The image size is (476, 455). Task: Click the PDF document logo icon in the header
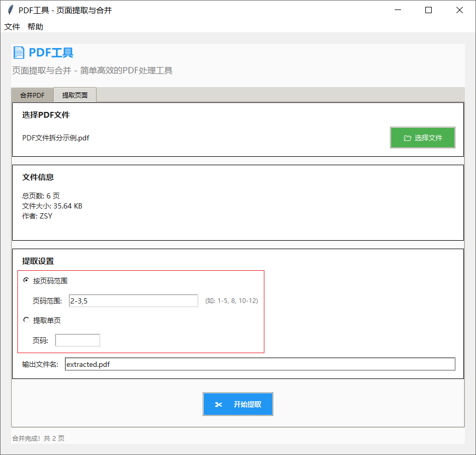tap(20, 52)
